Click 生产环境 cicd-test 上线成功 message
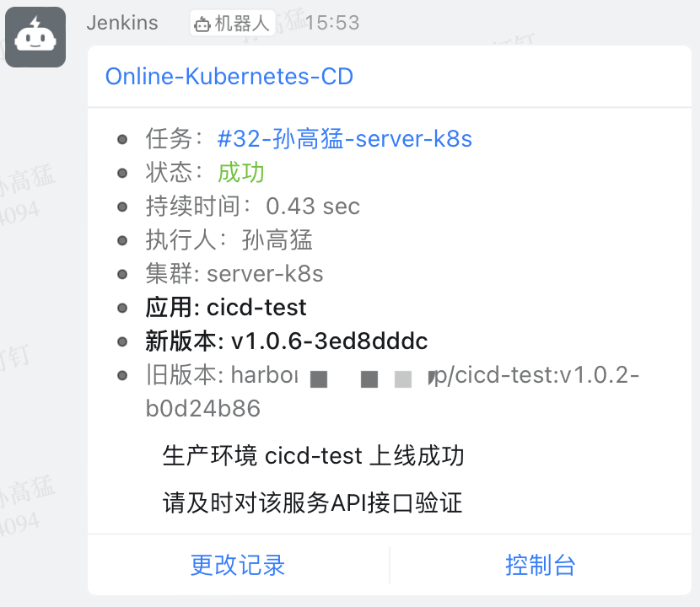 (x=314, y=456)
